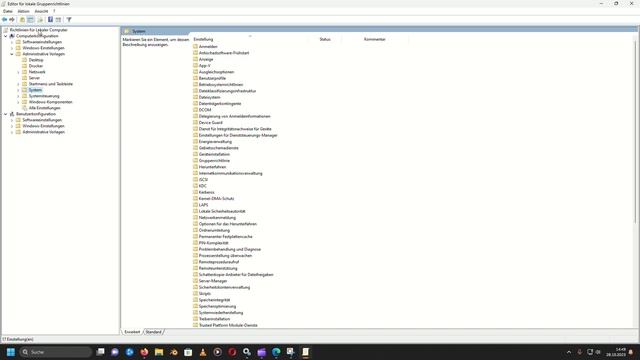Image resolution: width=640 pixels, height=360 pixels.
Task: Open Microsoft Edge from the taskbar
Action: pos(276,352)
